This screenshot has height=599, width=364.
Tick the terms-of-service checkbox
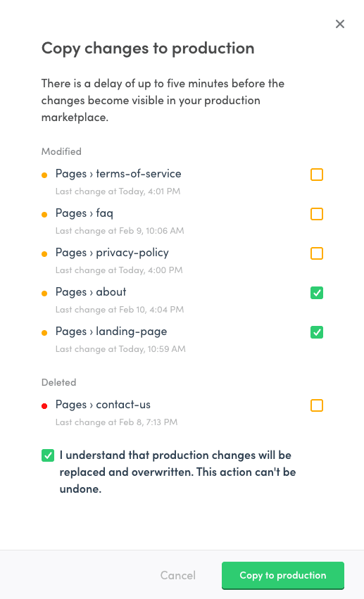[317, 175]
